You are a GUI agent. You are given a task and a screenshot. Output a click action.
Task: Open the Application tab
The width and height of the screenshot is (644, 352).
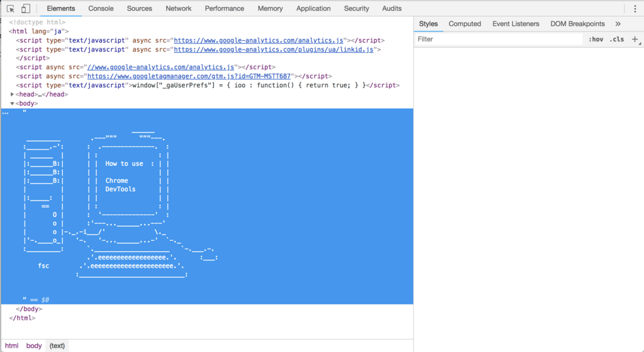coord(313,9)
